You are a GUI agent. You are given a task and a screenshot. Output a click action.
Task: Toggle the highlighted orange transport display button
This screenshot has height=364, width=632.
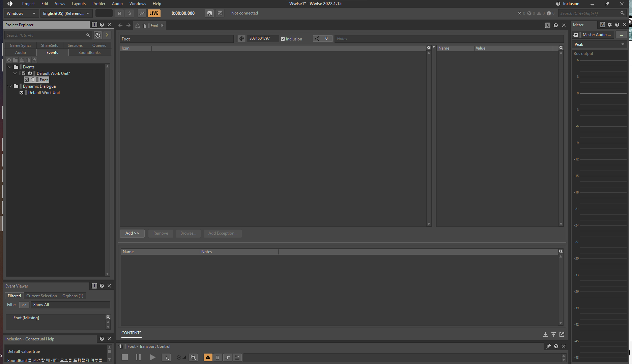coord(208,357)
